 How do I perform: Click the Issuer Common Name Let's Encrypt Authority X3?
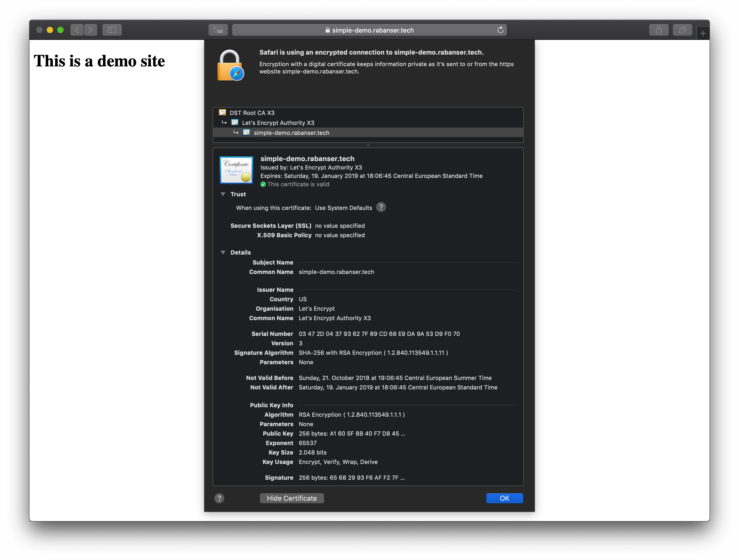coord(335,318)
